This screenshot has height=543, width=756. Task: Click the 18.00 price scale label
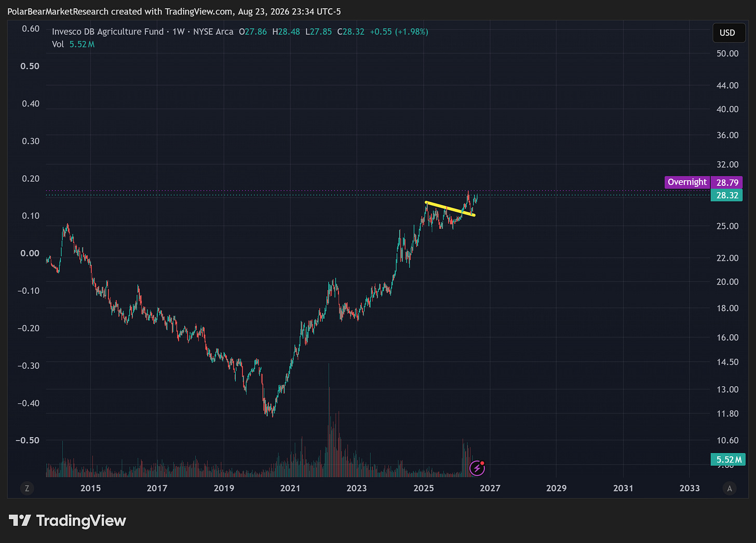(x=727, y=308)
